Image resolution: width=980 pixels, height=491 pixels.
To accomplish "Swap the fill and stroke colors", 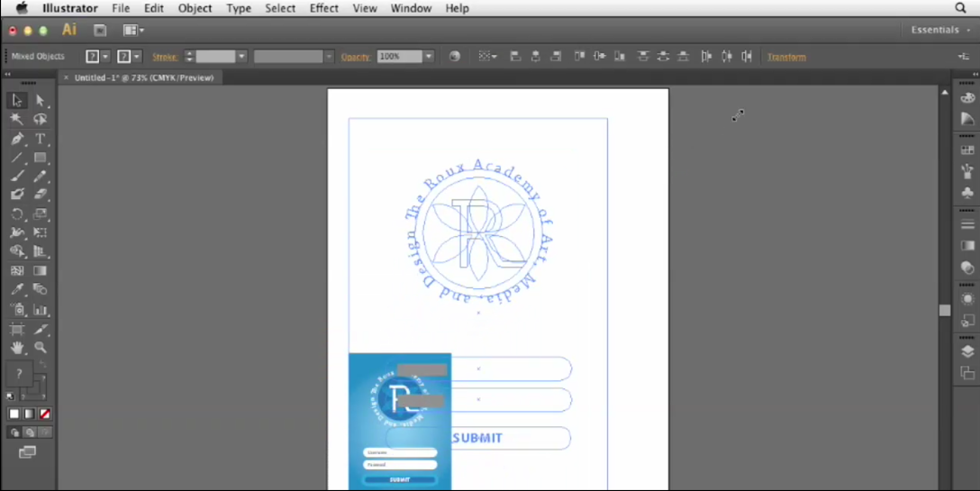I will click(43, 364).
